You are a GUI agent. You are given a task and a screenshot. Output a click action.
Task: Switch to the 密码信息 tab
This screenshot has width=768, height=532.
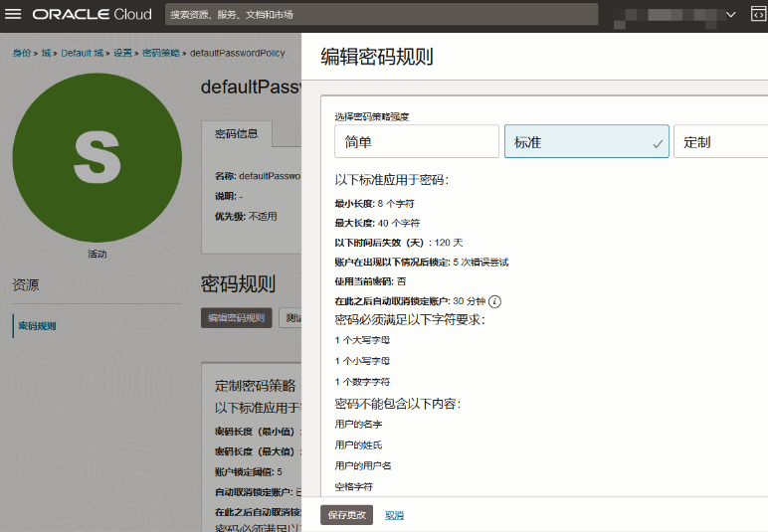click(x=237, y=134)
